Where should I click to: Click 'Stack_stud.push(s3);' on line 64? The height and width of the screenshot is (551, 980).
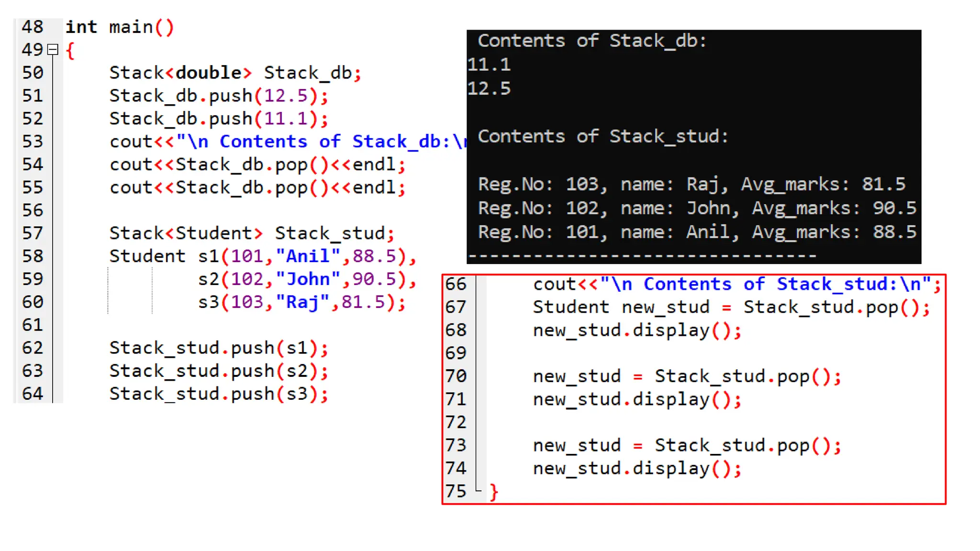[x=219, y=394]
